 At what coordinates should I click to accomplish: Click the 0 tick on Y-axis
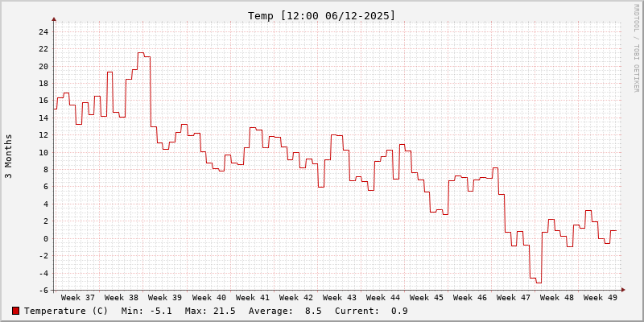point(46,238)
